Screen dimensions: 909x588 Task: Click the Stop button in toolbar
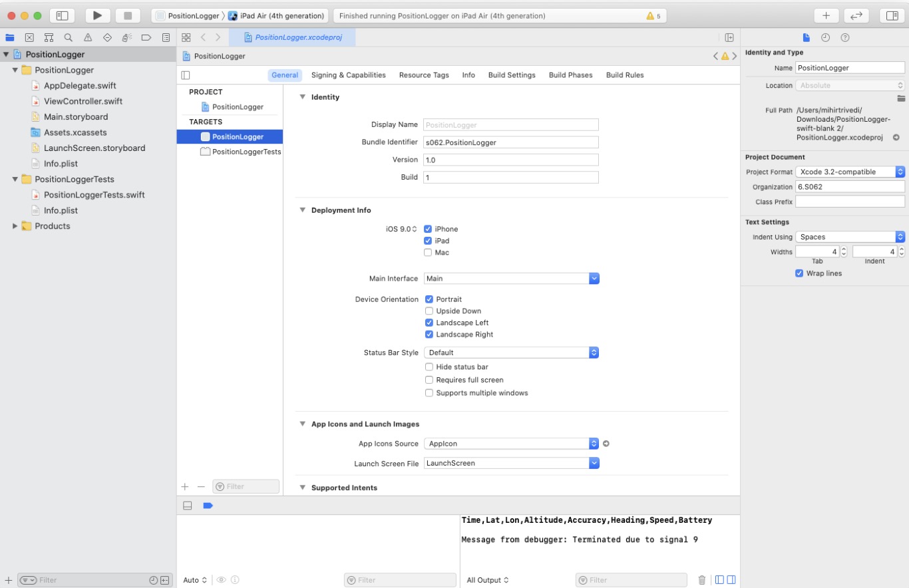(128, 15)
